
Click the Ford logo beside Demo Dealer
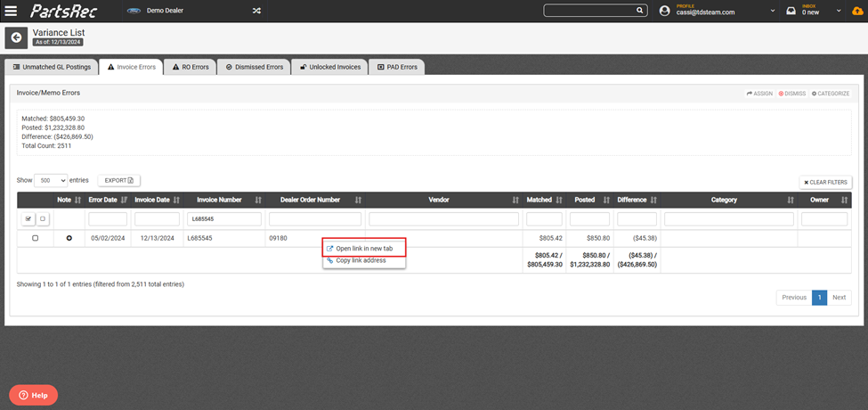[134, 11]
